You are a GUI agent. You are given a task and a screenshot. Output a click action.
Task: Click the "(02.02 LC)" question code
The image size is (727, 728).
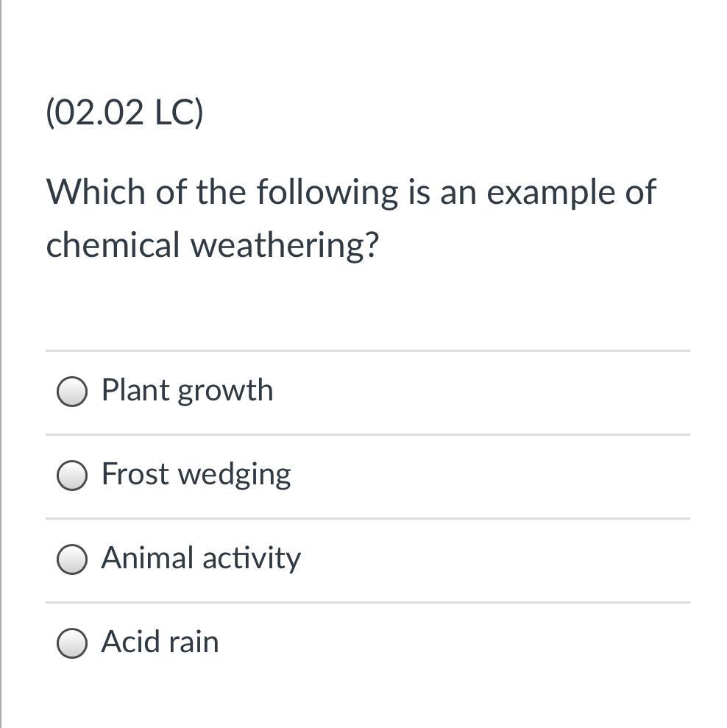point(124,113)
